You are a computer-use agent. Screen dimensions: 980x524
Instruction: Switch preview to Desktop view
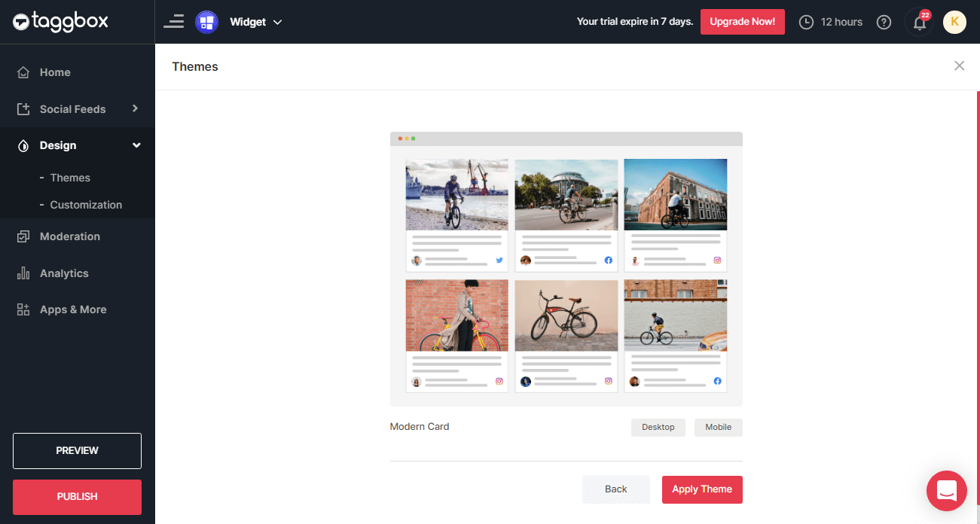point(658,427)
